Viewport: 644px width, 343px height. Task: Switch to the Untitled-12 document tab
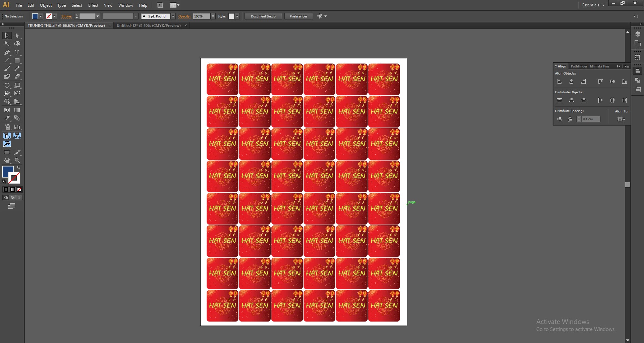tap(149, 26)
